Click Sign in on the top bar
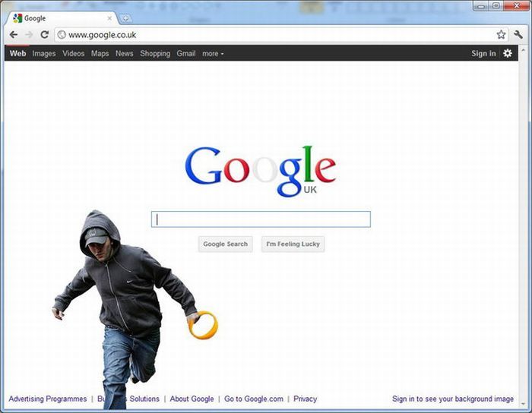Screen dimensions: 532x413 (483, 54)
